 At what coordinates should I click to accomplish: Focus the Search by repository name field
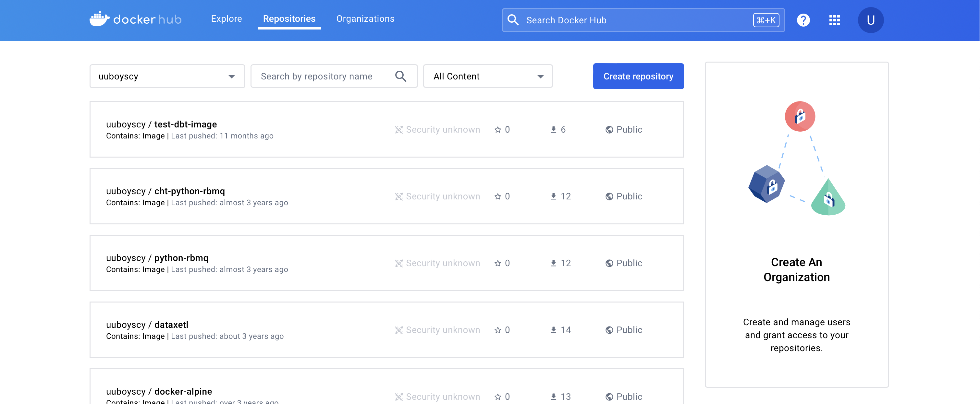(x=334, y=77)
